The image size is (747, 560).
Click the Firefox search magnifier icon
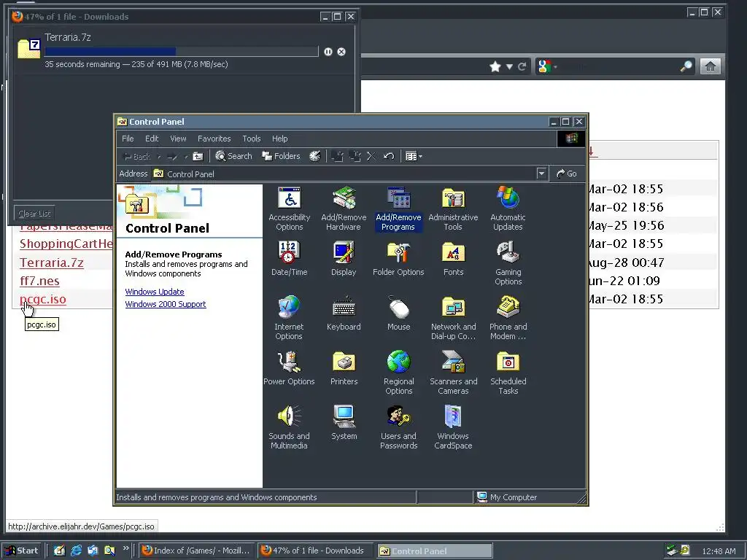686,66
